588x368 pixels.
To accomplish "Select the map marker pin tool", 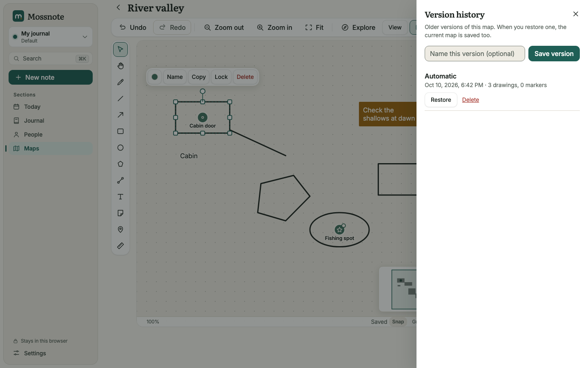I will click(x=120, y=229).
